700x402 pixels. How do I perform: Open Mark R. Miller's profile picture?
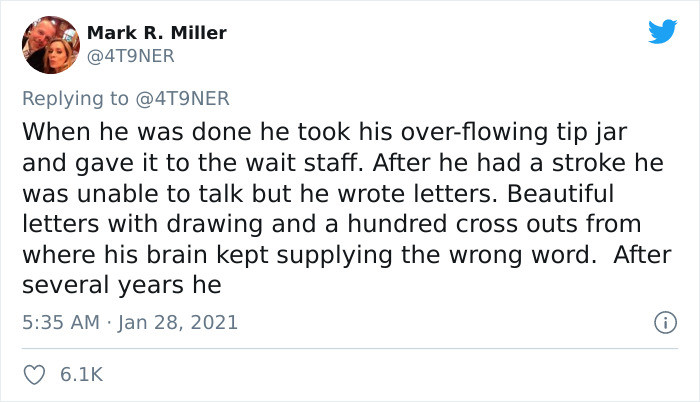click(50, 45)
